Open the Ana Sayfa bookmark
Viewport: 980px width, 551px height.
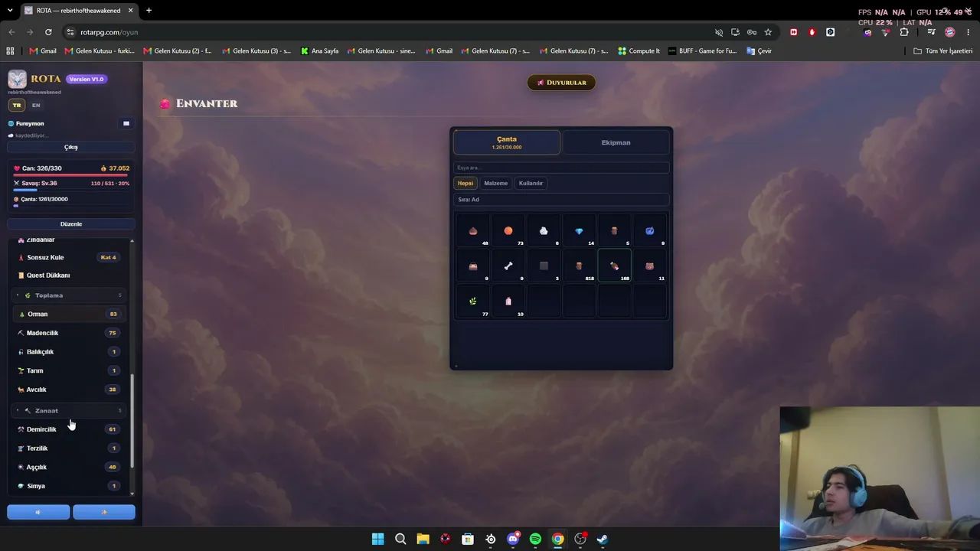click(x=319, y=51)
